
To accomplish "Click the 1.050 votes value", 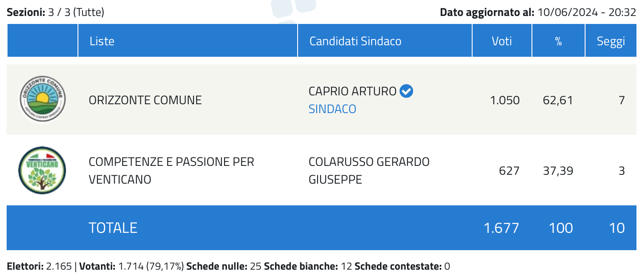I will pos(505,100).
